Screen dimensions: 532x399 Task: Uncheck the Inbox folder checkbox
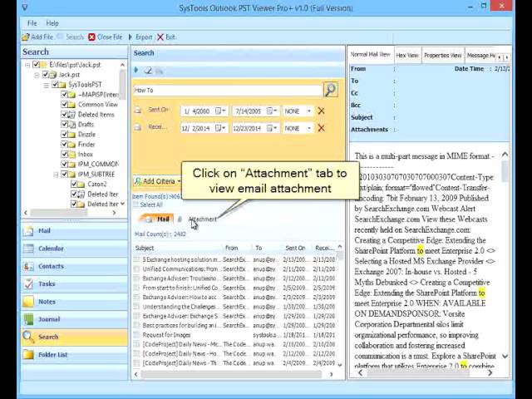click(65, 154)
